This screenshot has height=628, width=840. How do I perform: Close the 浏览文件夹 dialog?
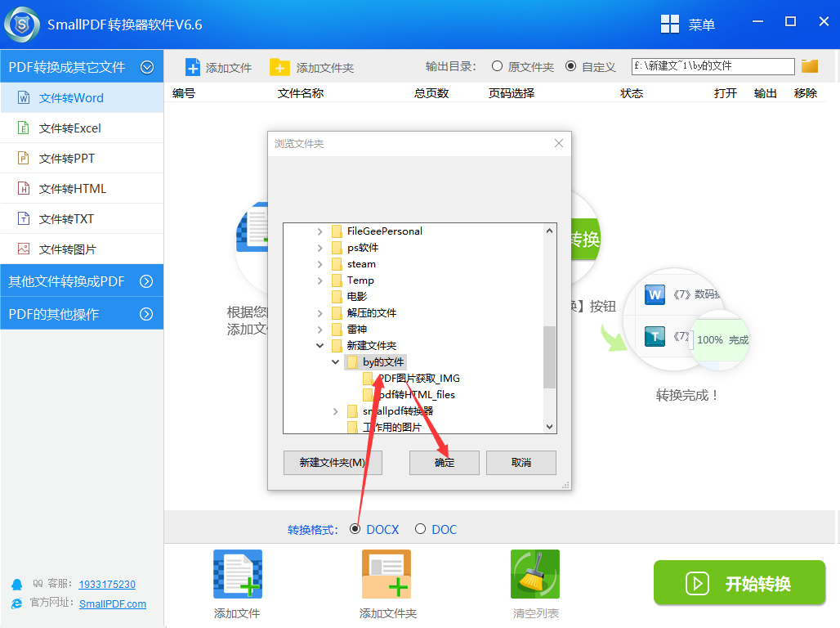click(559, 143)
